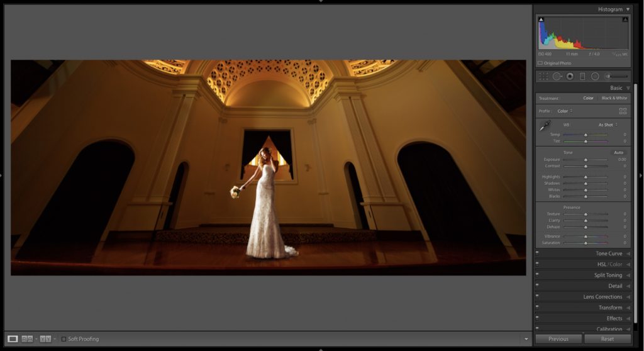Toggle the Transform panel switch

tap(537, 306)
